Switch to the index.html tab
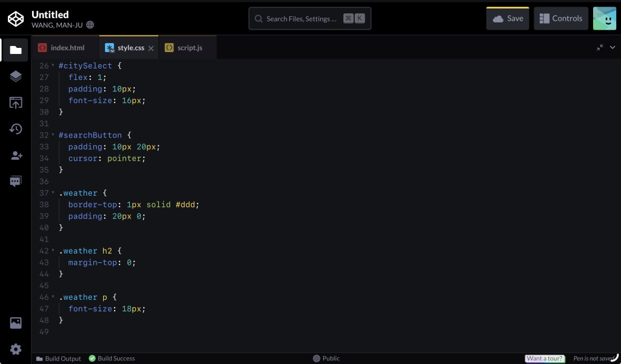Image resolution: width=621 pixels, height=364 pixels. pyautogui.click(x=65, y=48)
